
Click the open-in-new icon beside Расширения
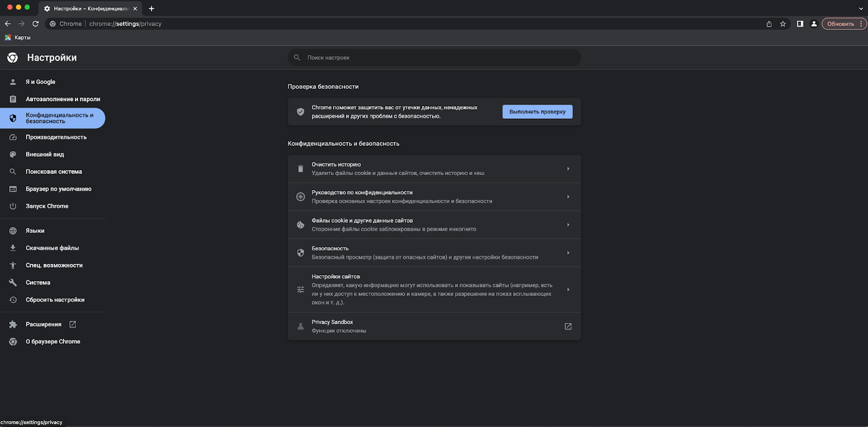(73, 324)
